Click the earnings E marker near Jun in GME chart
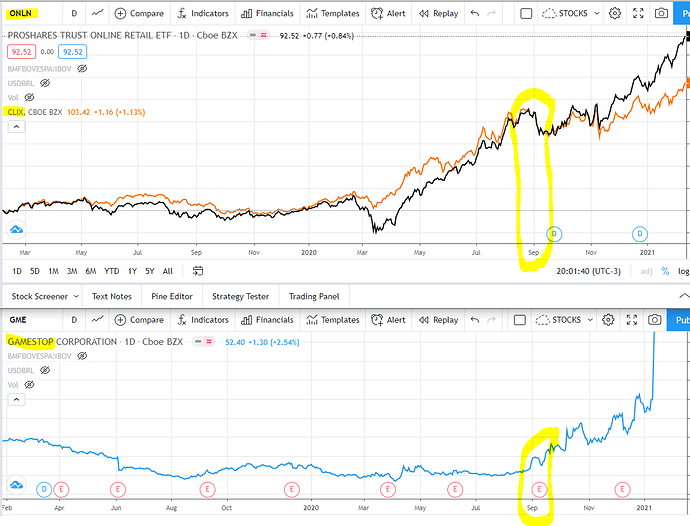690x526 pixels. point(117,489)
